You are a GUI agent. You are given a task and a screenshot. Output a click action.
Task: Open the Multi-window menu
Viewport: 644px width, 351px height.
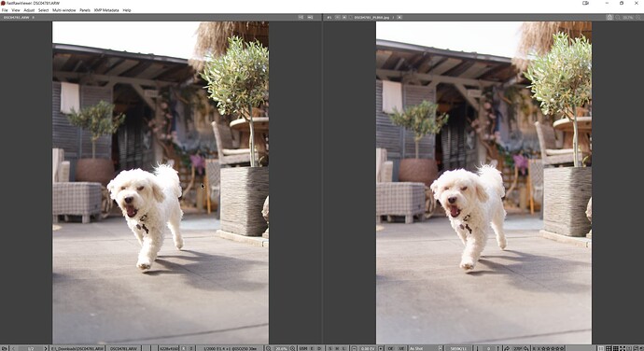click(x=64, y=10)
